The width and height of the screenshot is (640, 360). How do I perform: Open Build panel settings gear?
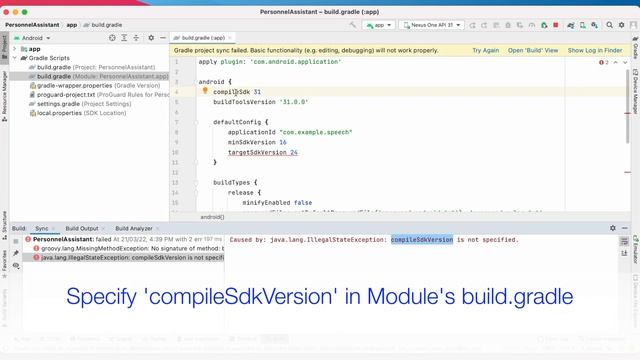(x=613, y=228)
